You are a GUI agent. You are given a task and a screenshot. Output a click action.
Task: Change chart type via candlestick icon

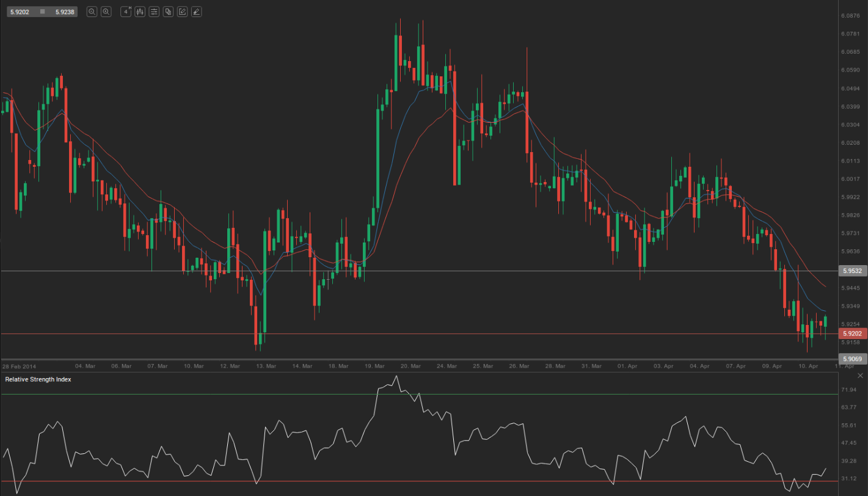tap(140, 12)
